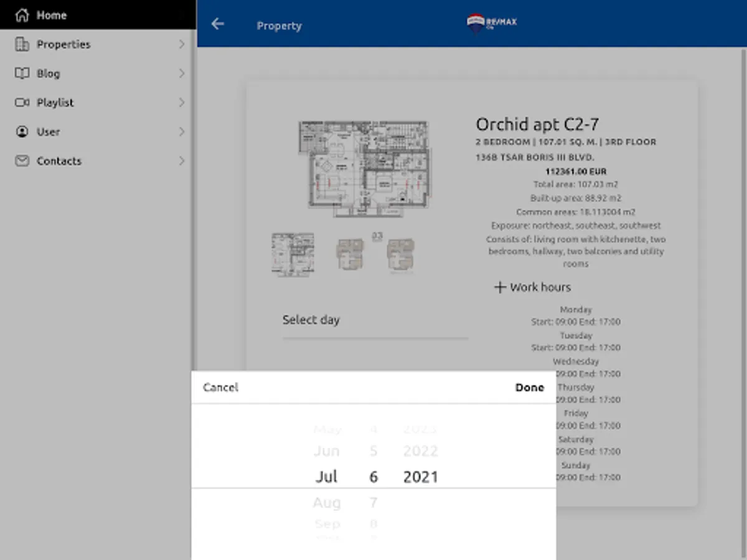Viewport: 747px width, 560px height.
Task: Click the Blog book icon
Action: 22,73
